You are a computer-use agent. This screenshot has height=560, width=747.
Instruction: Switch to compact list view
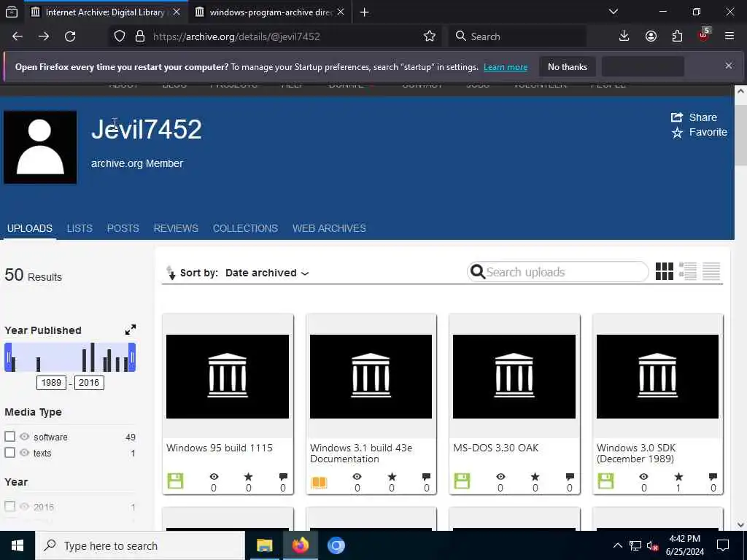tap(711, 271)
